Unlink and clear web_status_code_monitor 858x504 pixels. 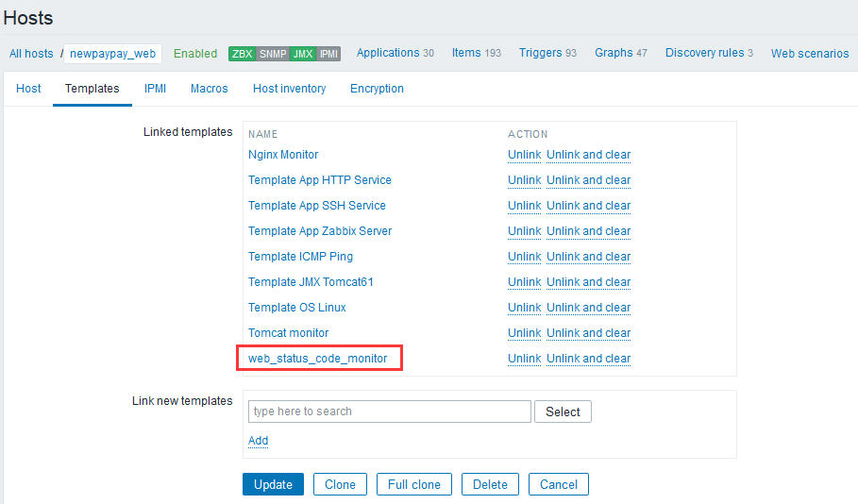pyautogui.click(x=588, y=359)
